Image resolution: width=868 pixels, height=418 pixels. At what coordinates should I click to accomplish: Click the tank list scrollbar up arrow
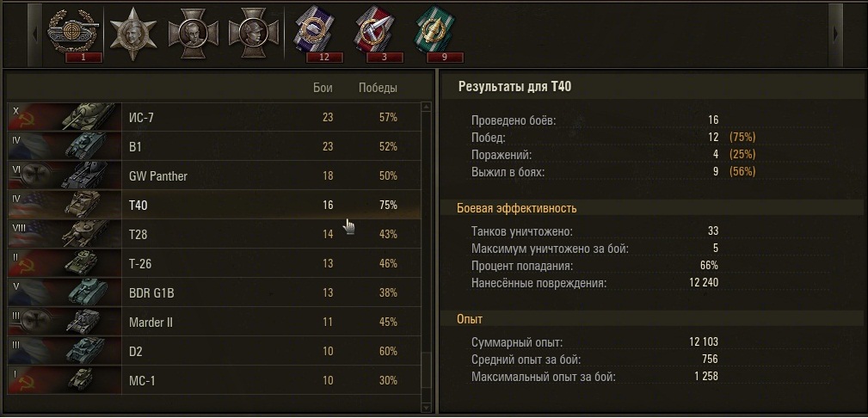pos(426,108)
